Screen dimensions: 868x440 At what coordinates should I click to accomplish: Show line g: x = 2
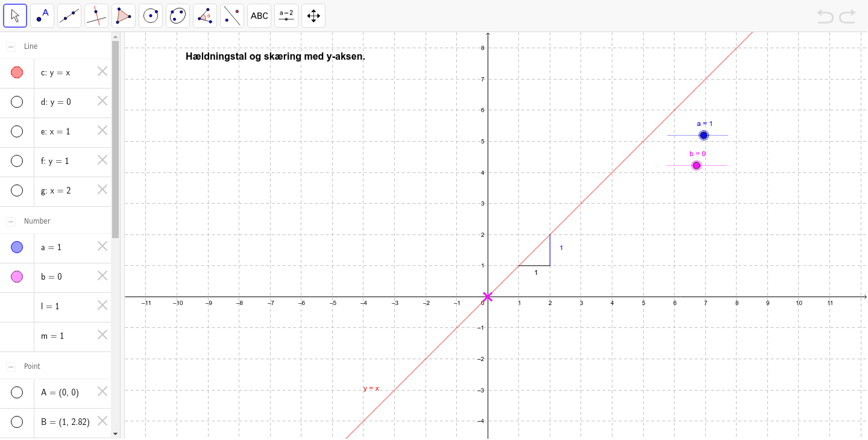(x=17, y=190)
